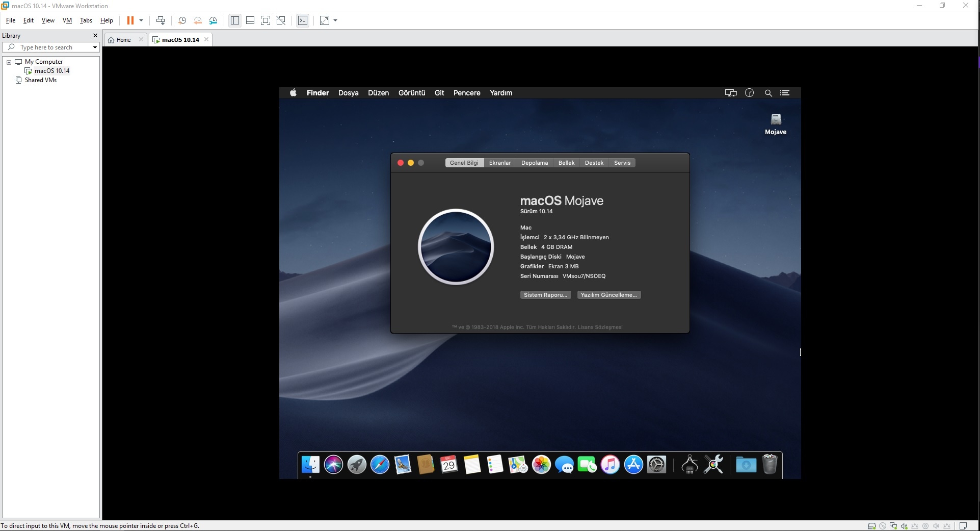Toggle Unity mode in the toolbar
Image resolution: width=980 pixels, height=531 pixels.
[281, 20]
